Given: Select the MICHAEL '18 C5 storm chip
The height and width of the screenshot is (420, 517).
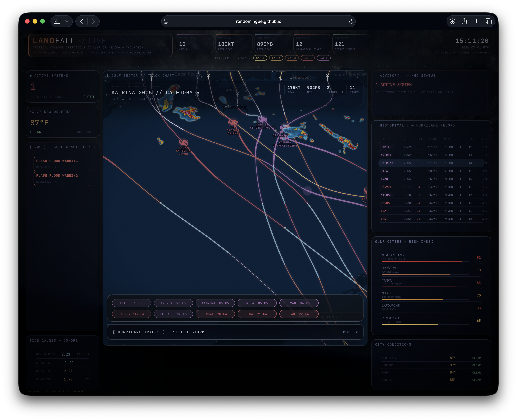Looking at the screenshot, I should pos(173,314).
